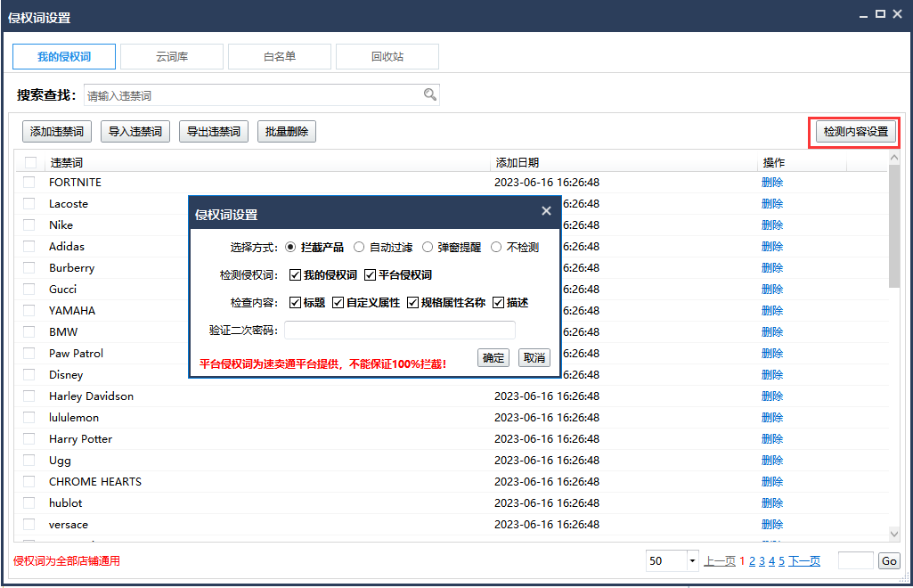Image resolution: width=913 pixels, height=588 pixels.
Task: Go to page 5 link
Action: pyautogui.click(x=781, y=561)
